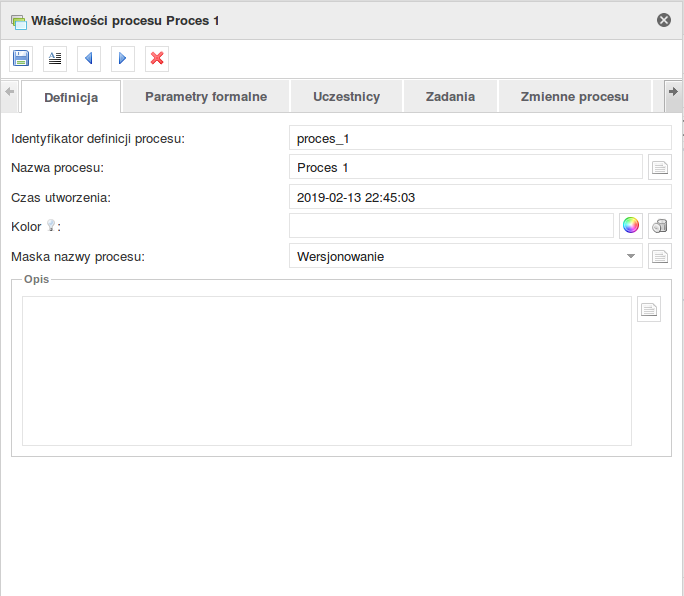Click the icon right of color wheel
The width and height of the screenshot is (684, 596).
(x=660, y=226)
